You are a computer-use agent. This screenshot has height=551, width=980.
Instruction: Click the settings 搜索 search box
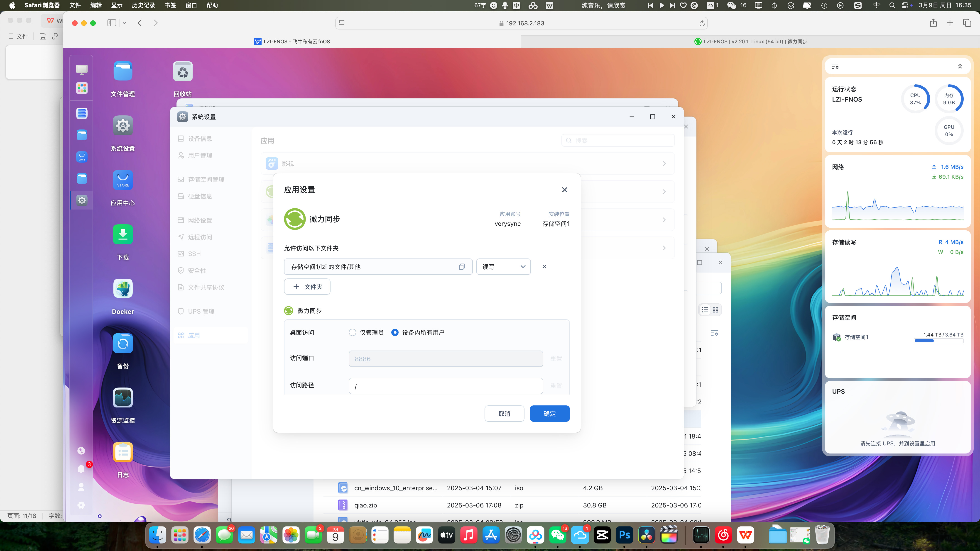tap(618, 141)
